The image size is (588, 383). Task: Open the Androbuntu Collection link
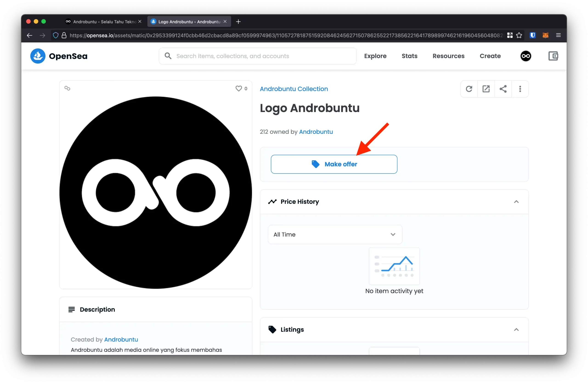[x=294, y=89]
